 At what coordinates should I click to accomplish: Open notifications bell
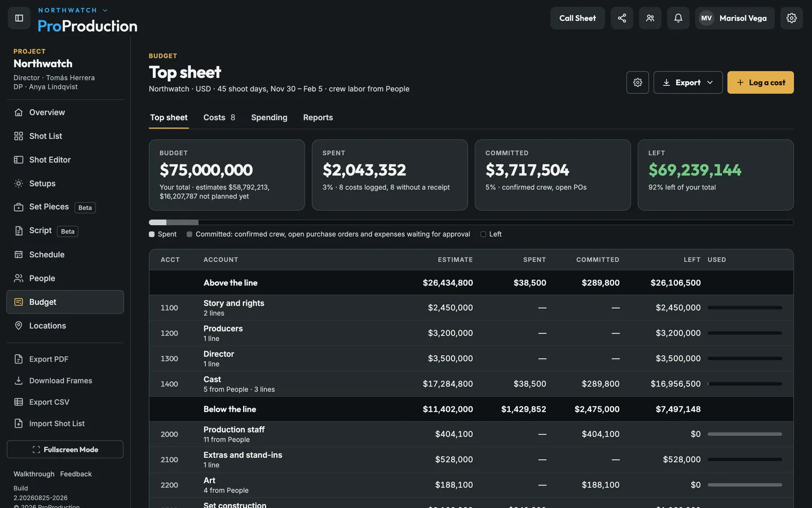coord(678,18)
